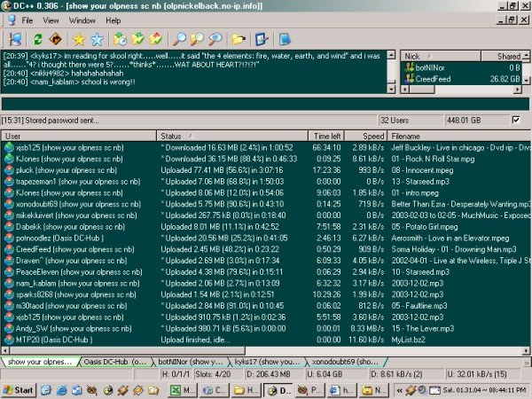532x399 pixels.
Task: Click the chat scrollbar down arrow
Action: [391, 90]
